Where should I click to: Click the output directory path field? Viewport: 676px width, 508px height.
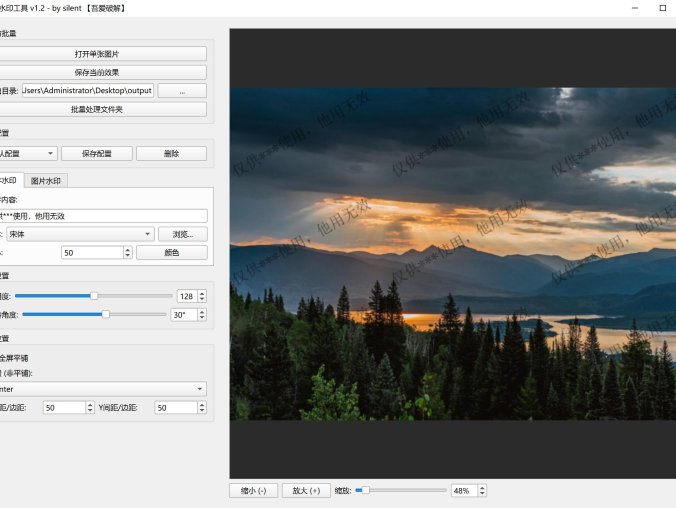pos(88,91)
